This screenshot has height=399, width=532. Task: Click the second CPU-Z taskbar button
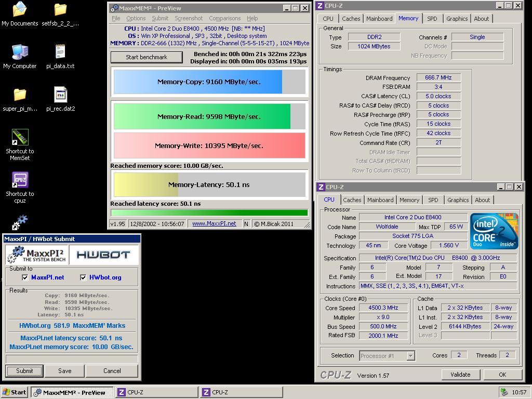pos(241,393)
